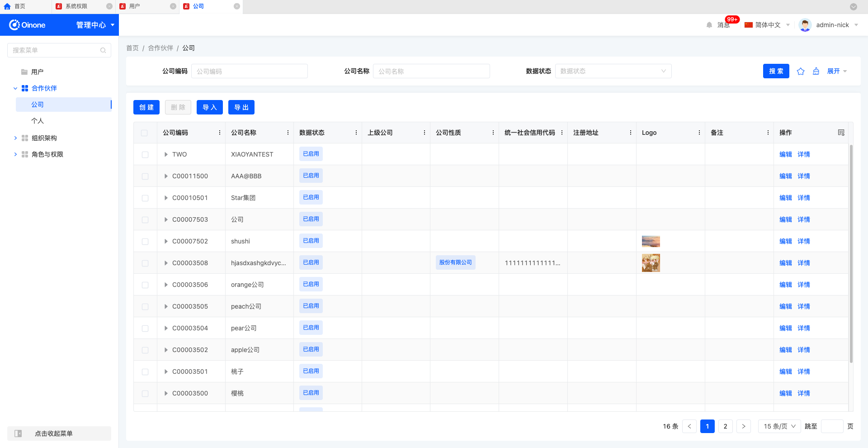Check the C00003505 row checkbox

point(145,306)
